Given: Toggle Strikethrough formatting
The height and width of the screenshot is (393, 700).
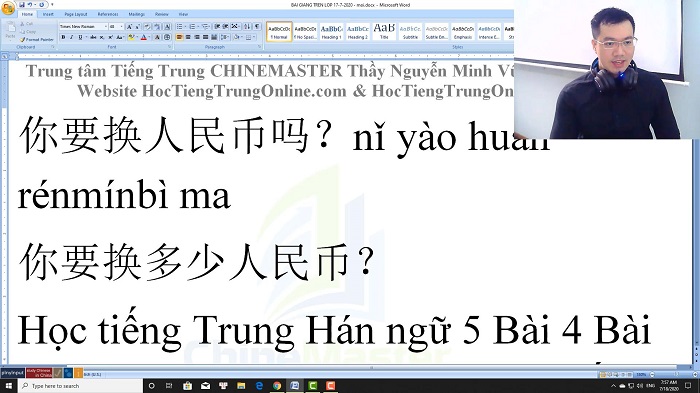Looking at the screenshot, I should coord(93,38).
